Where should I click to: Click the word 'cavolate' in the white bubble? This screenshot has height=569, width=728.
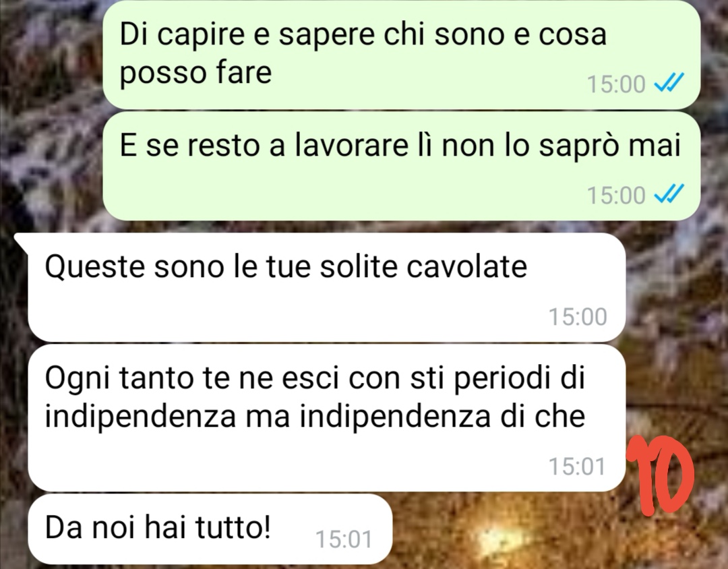[x=466, y=266]
